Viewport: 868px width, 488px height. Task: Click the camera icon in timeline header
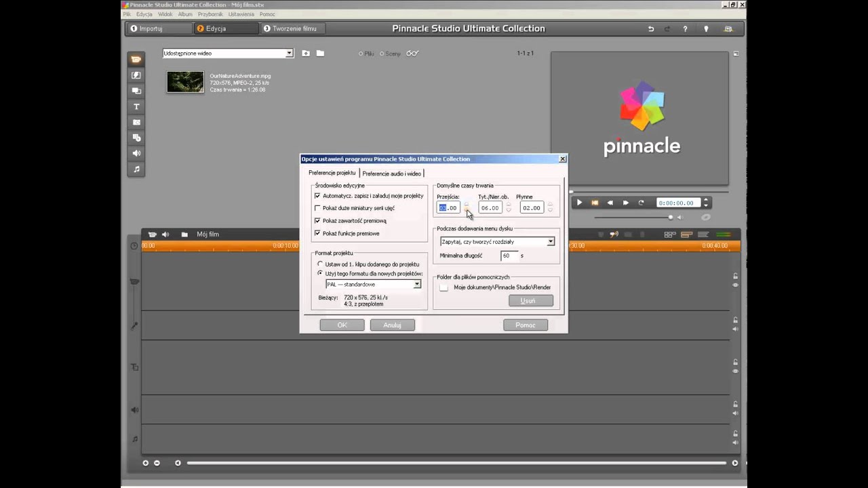click(152, 235)
